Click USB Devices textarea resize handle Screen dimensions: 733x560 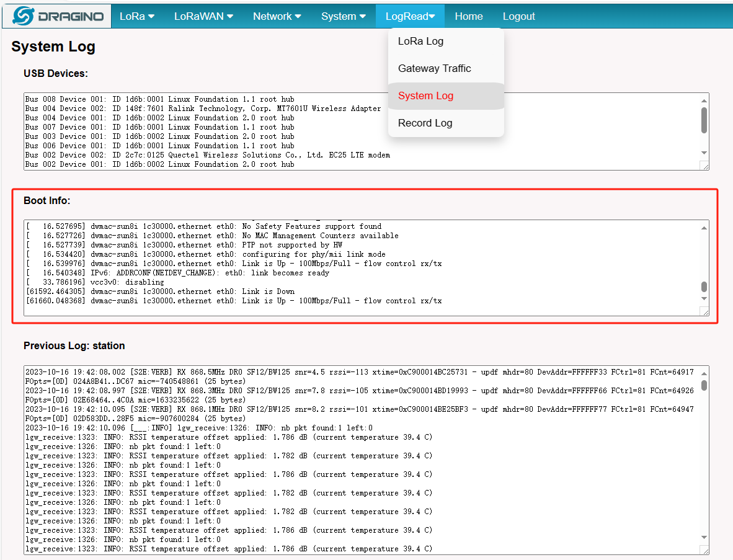pyautogui.click(x=704, y=166)
